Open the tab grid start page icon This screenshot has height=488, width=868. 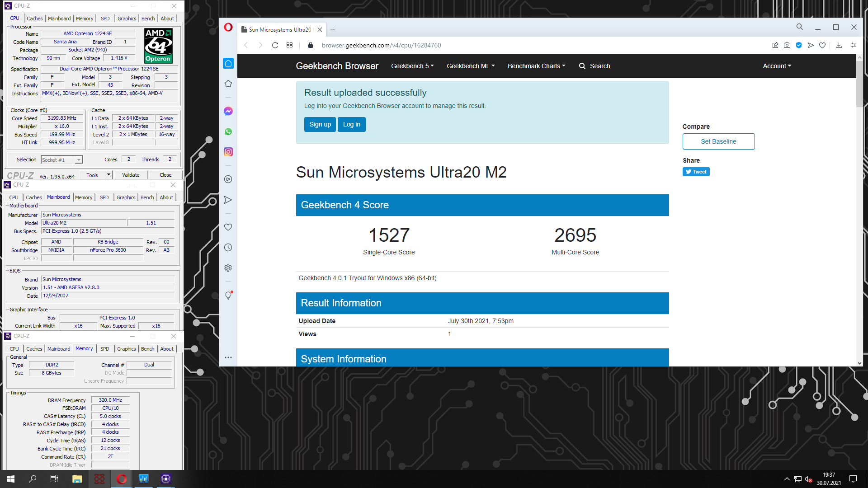[289, 45]
